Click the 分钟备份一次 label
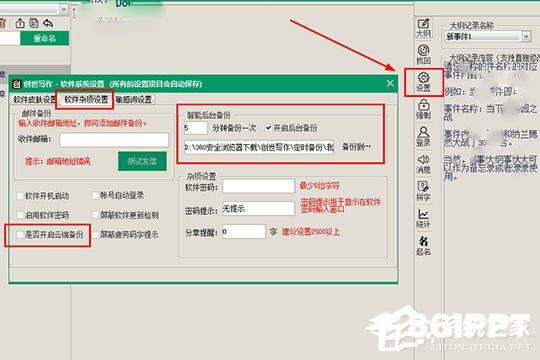The width and height of the screenshot is (540, 360). 234,128
